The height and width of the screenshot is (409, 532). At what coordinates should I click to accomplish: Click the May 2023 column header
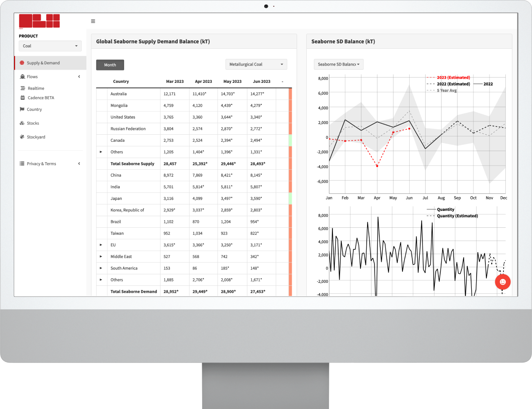232,82
